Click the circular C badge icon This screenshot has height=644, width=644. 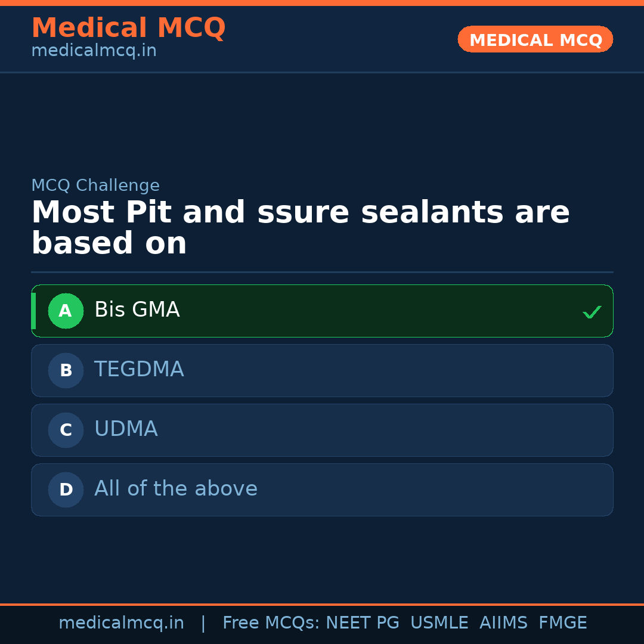tap(66, 430)
